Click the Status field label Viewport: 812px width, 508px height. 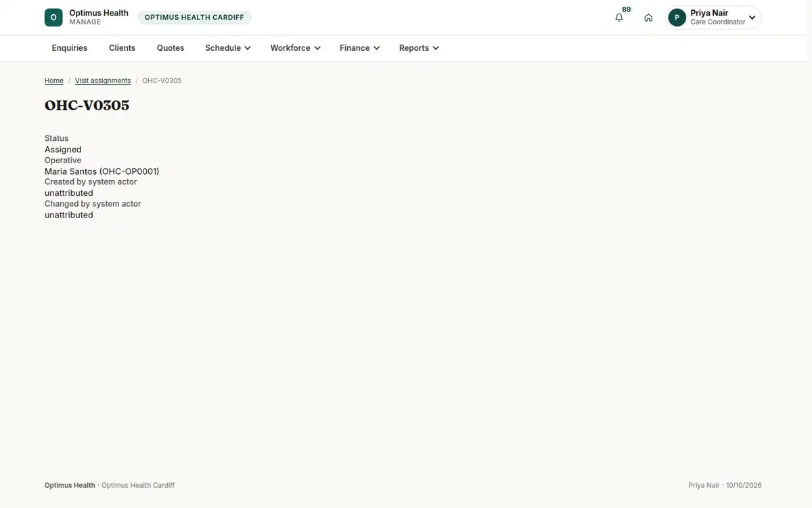coord(57,138)
